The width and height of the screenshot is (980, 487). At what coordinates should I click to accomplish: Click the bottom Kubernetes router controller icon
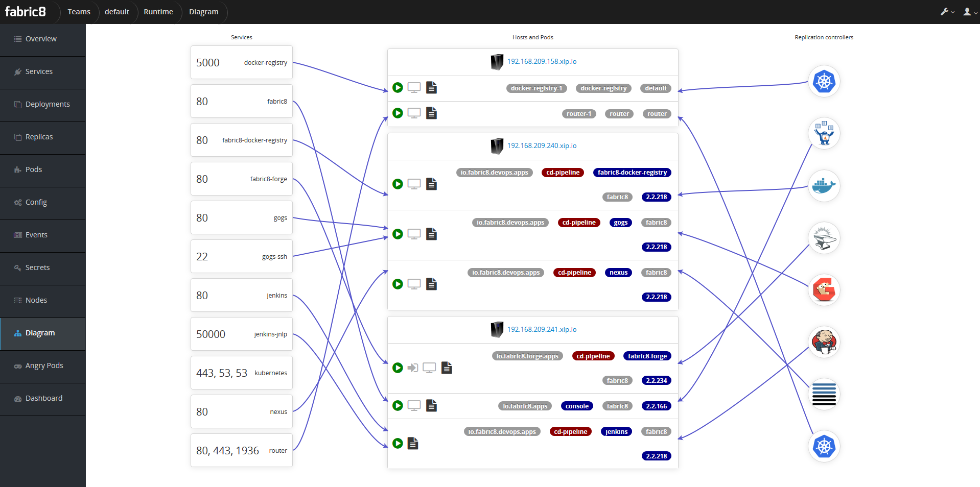(824, 446)
